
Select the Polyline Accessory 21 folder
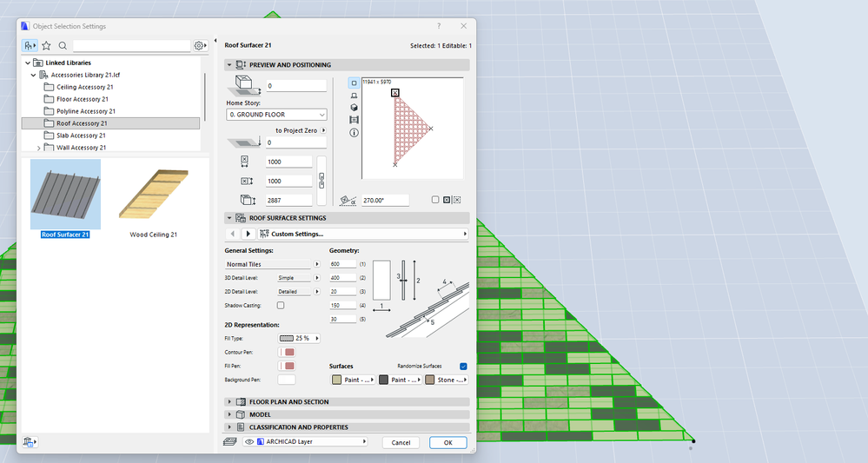coord(86,111)
